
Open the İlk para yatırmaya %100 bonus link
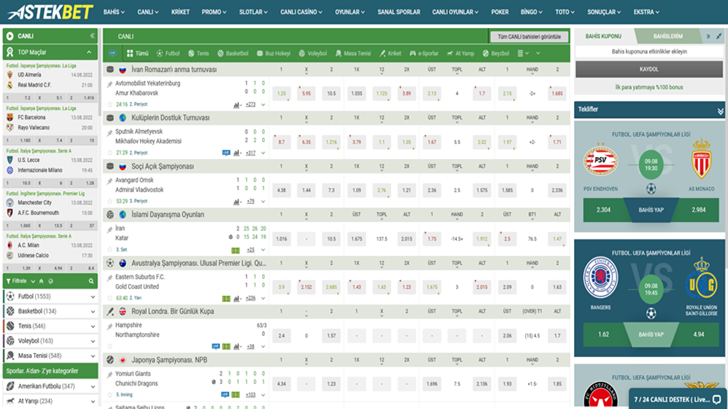[x=649, y=87]
